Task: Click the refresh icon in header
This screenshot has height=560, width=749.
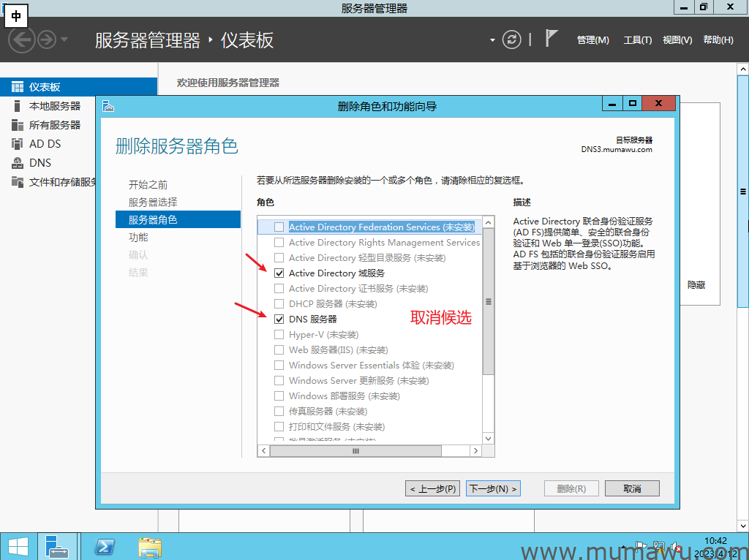Action: [512, 39]
